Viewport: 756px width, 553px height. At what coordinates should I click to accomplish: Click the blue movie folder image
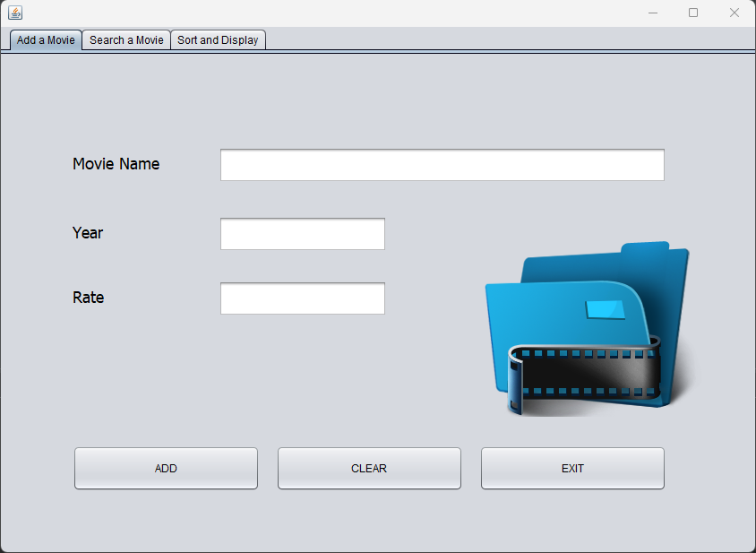tap(589, 329)
